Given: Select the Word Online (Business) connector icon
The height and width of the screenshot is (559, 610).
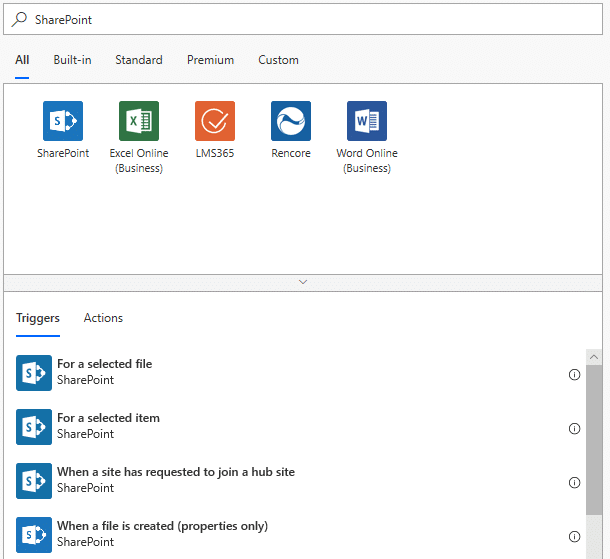Looking at the screenshot, I should pyautogui.click(x=367, y=121).
